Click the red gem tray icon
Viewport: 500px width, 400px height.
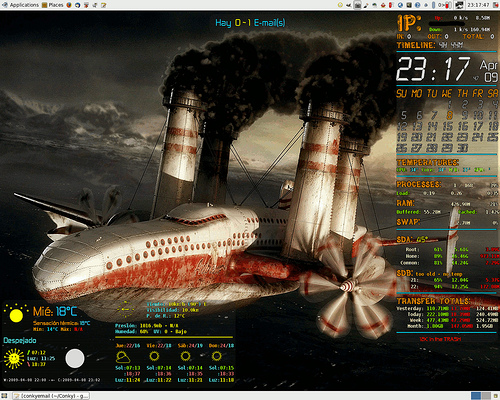pyautogui.click(x=383, y=5)
